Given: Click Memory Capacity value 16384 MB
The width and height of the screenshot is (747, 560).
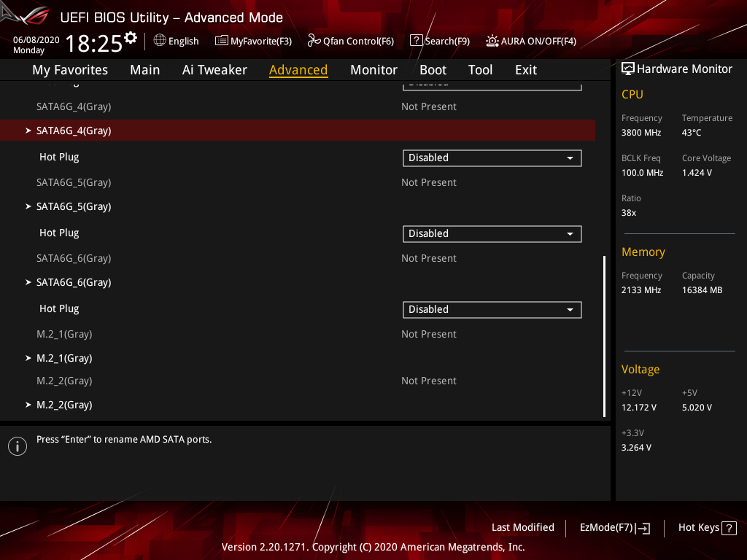Looking at the screenshot, I should point(702,290).
